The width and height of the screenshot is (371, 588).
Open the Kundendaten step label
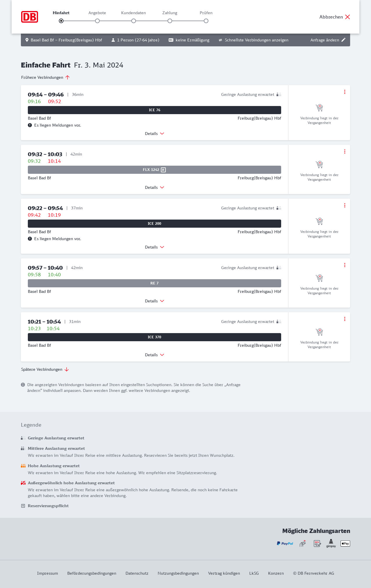[x=133, y=13]
